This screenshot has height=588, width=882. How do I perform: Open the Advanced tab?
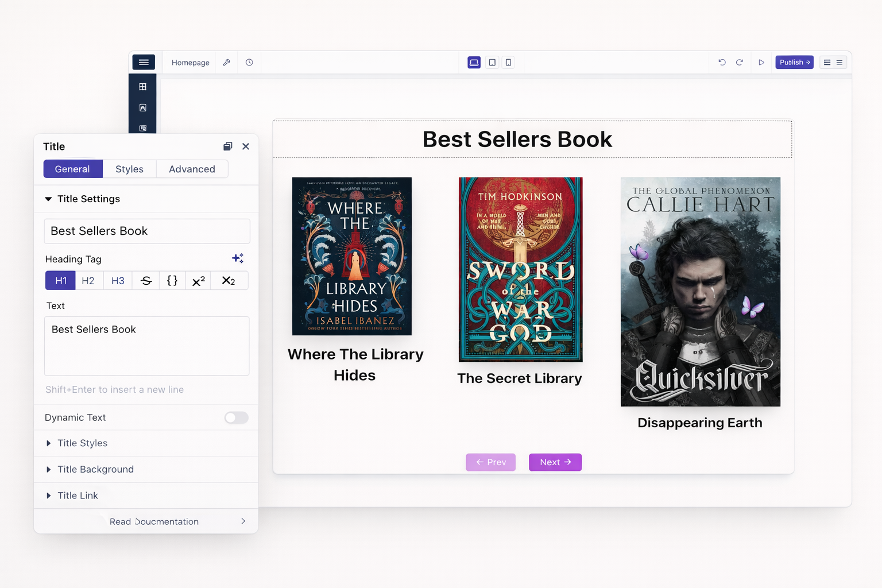pyautogui.click(x=192, y=169)
